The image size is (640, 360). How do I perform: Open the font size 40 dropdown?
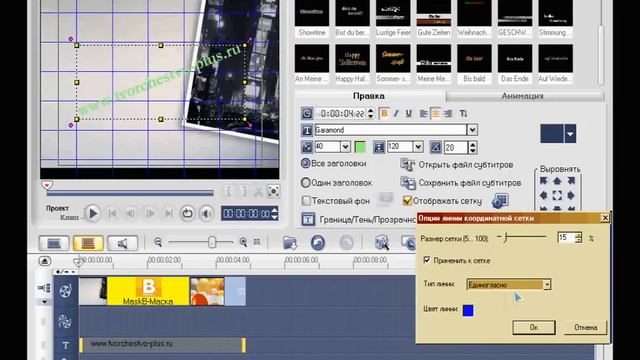tap(345, 147)
